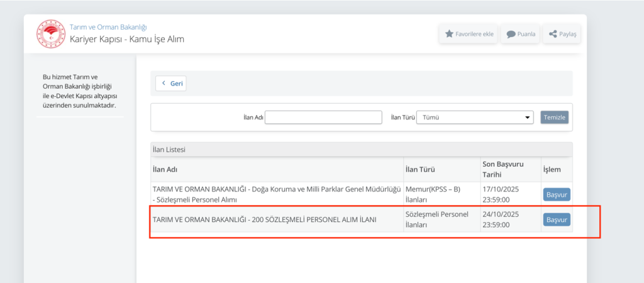Click the Memur(KPSS – B) İlanları cell
Screen dimensions: 644x283
pyautogui.click(x=434, y=194)
